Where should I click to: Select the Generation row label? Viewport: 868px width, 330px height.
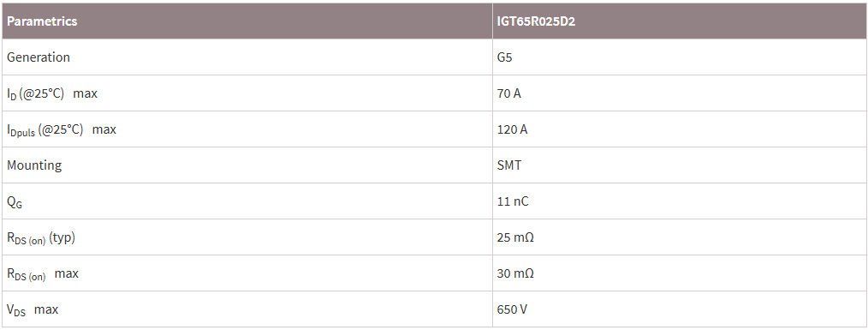click(39, 57)
